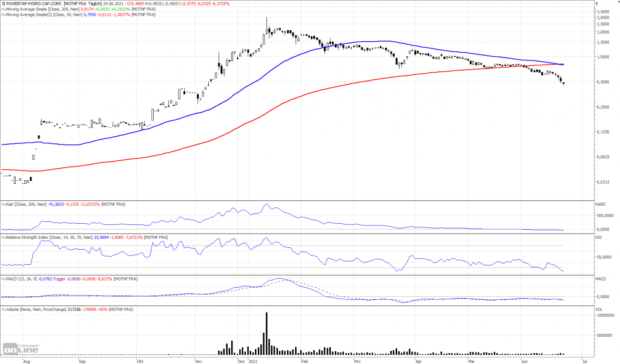Click the 0,2500 price axis label

point(603,107)
